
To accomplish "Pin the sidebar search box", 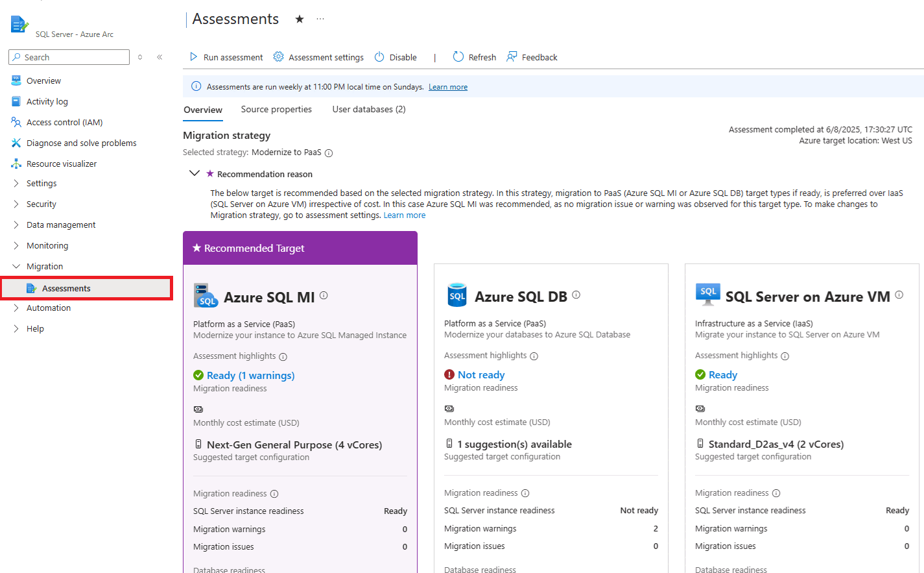I will click(x=139, y=57).
